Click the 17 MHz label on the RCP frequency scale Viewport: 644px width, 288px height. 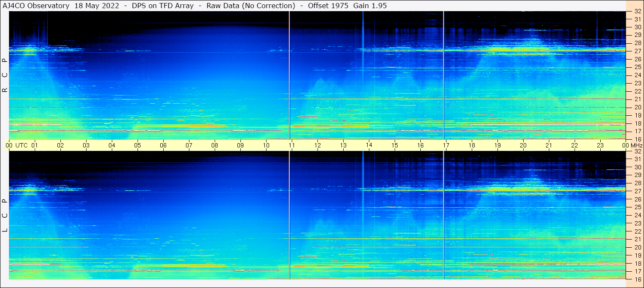pos(638,131)
